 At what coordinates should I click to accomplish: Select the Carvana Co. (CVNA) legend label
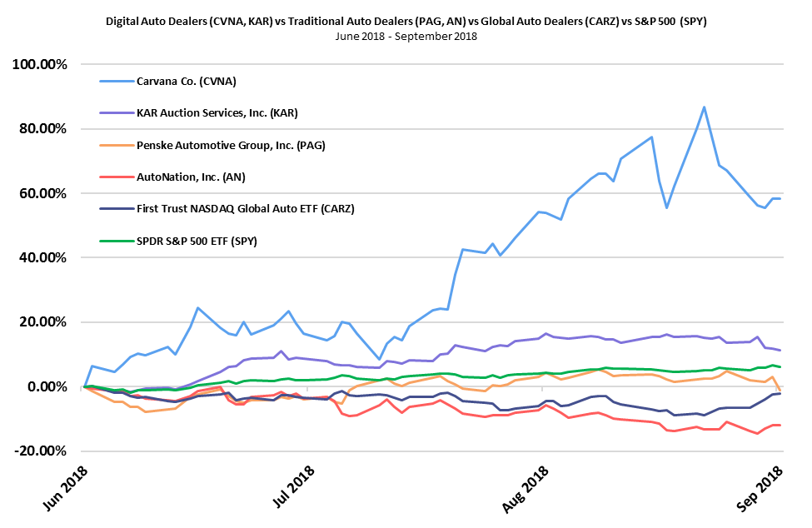(187, 82)
